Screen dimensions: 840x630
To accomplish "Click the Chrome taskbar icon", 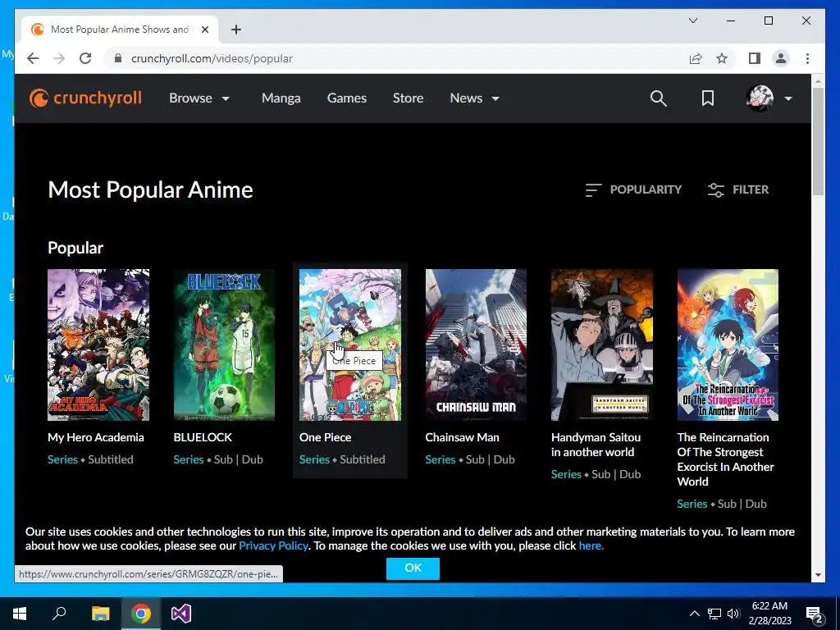I will [141, 614].
